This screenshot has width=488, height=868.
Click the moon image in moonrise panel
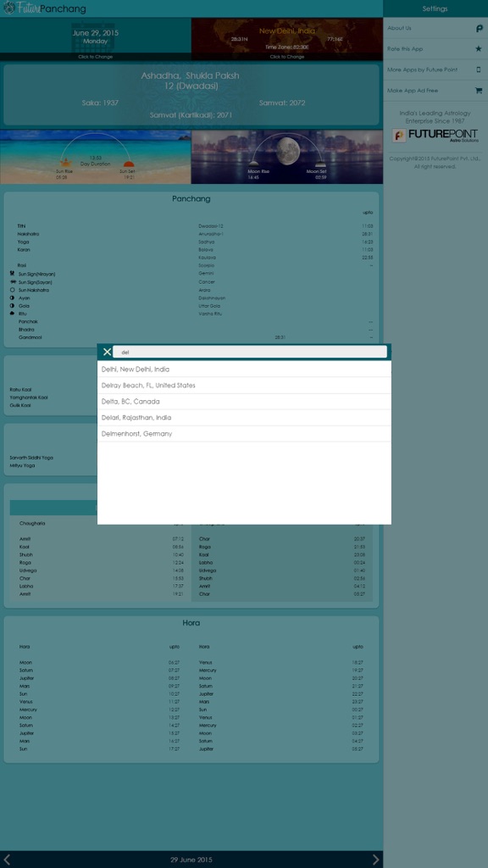pos(288,149)
